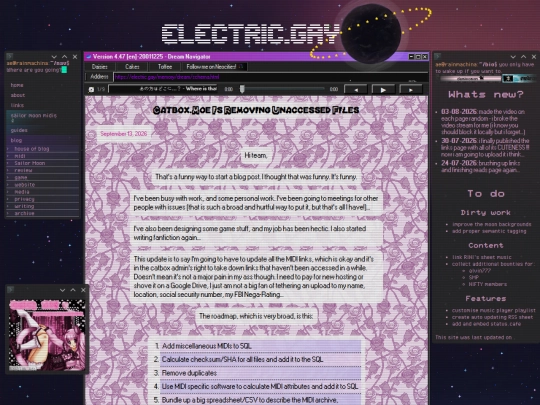Click the create auto updating RSS sheet item
The width and height of the screenshot is (540, 405).
pos(492,317)
